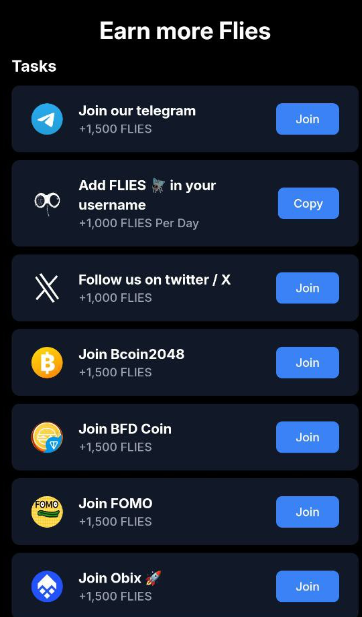
Task: Select the 'Follow us on twitter / X' title
Action: (x=155, y=280)
